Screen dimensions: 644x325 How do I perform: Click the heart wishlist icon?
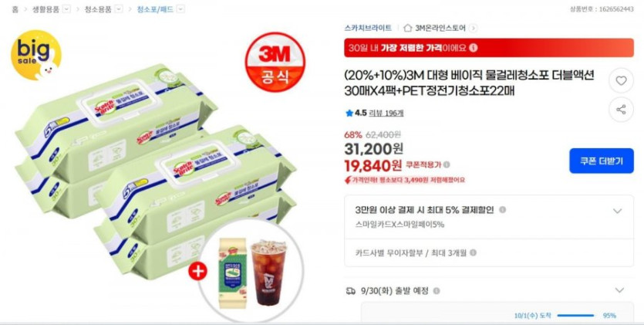[x=621, y=80]
